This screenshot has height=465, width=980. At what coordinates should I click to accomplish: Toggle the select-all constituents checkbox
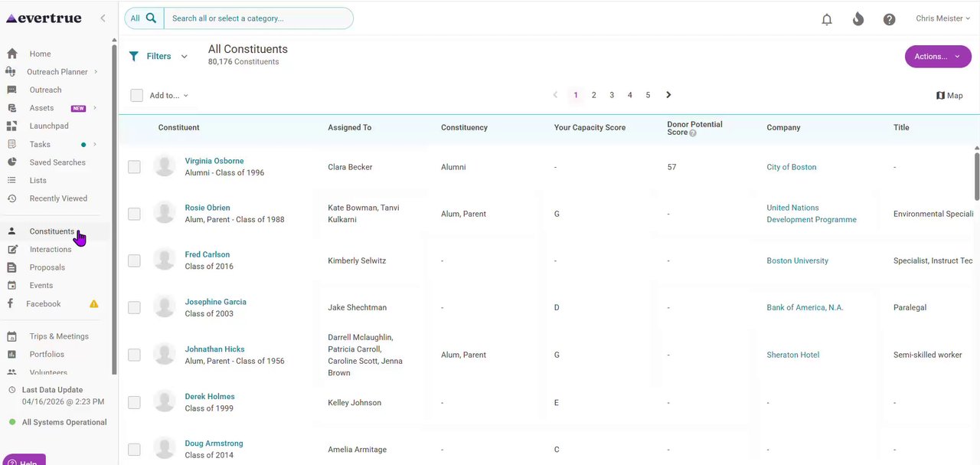click(x=137, y=96)
